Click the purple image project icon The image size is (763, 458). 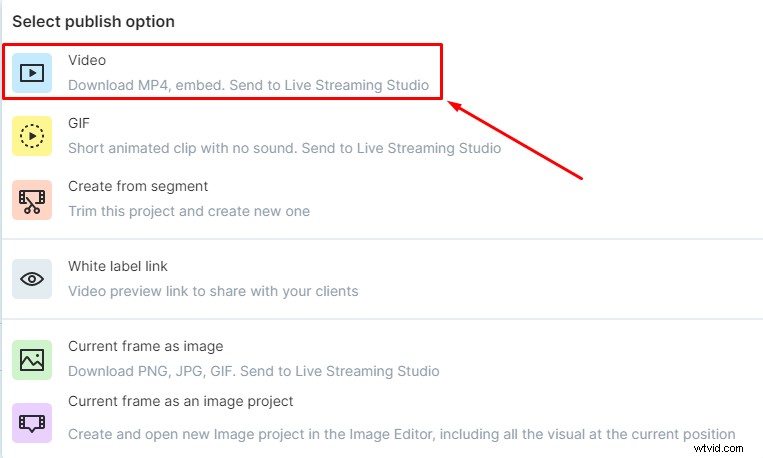click(x=32, y=423)
